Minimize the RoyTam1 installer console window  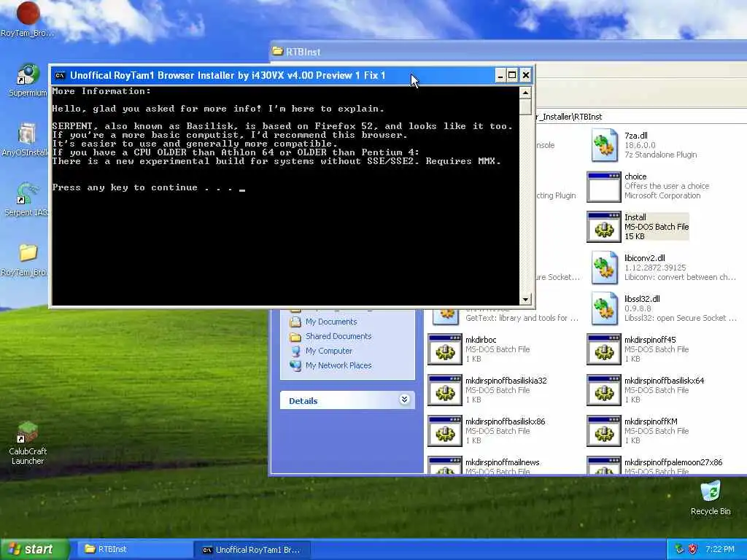click(500, 75)
